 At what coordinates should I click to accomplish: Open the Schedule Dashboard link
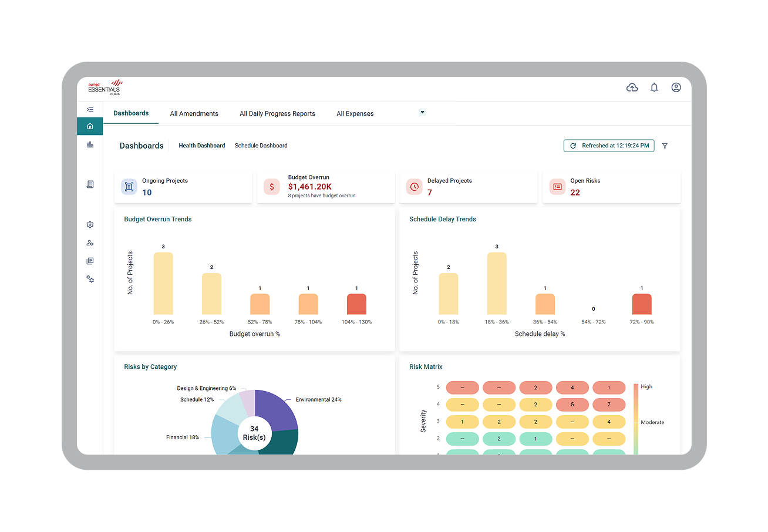pyautogui.click(x=261, y=146)
